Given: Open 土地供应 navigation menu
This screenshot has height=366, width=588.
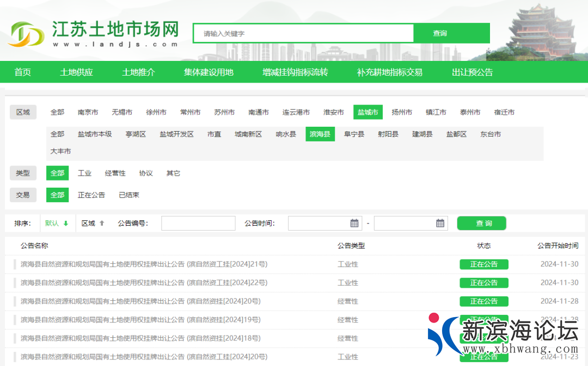Looking at the screenshot, I should tap(76, 72).
